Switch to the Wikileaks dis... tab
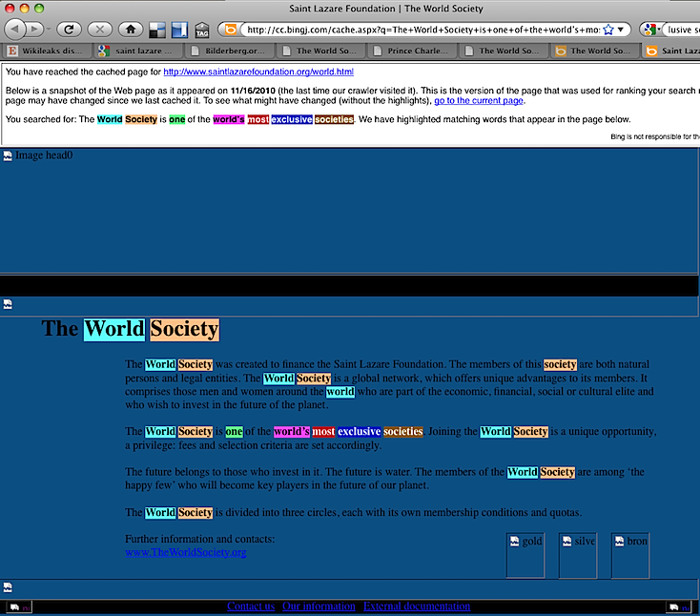This screenshot has width=700, height=616. click(47, 51)
